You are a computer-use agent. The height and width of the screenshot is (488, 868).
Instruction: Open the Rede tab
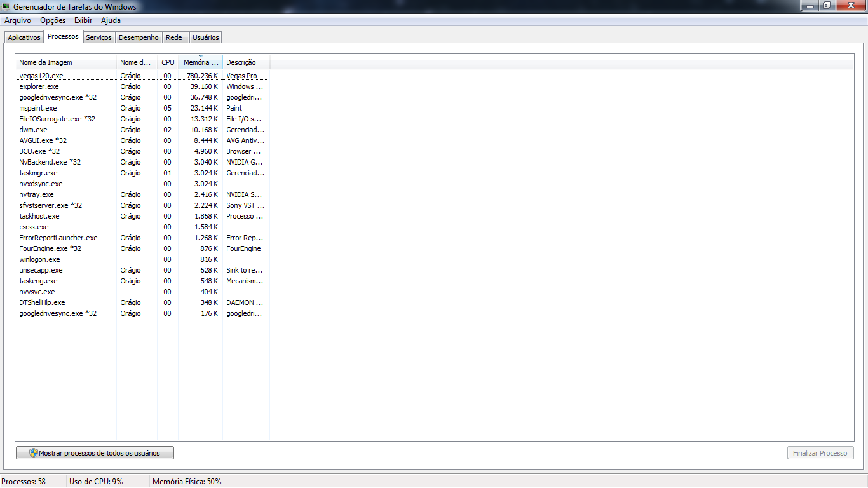[x=174, y=37]
